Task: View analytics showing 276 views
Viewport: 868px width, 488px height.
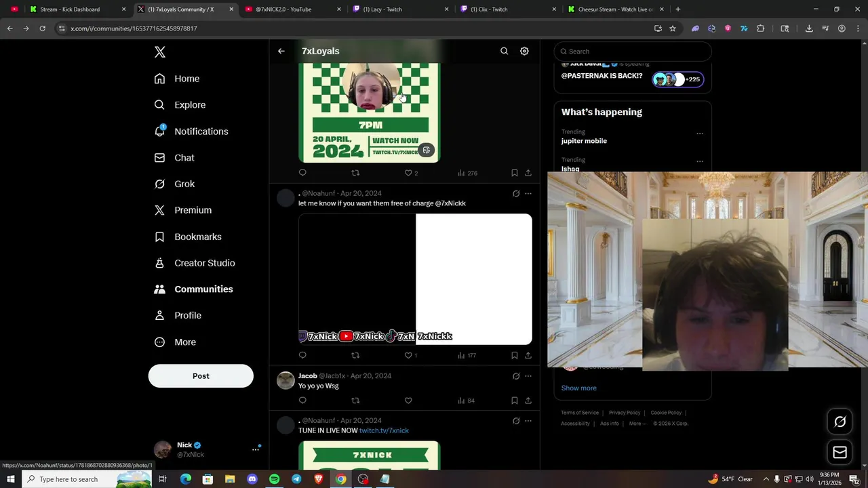Action: (x=467, y=173)
